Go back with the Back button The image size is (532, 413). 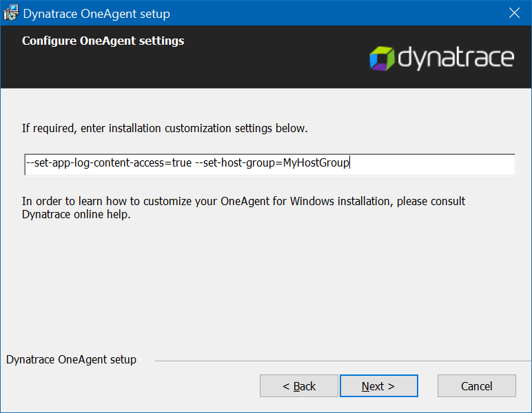point(299,386)
